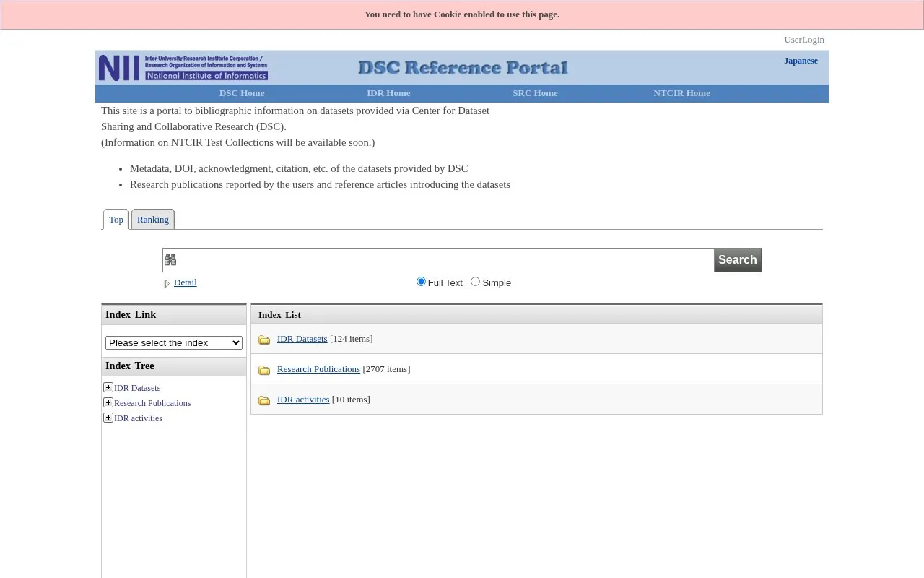Open the Detail search link
This screenshot has height=578, width=924.
click(x=186, y=282)
